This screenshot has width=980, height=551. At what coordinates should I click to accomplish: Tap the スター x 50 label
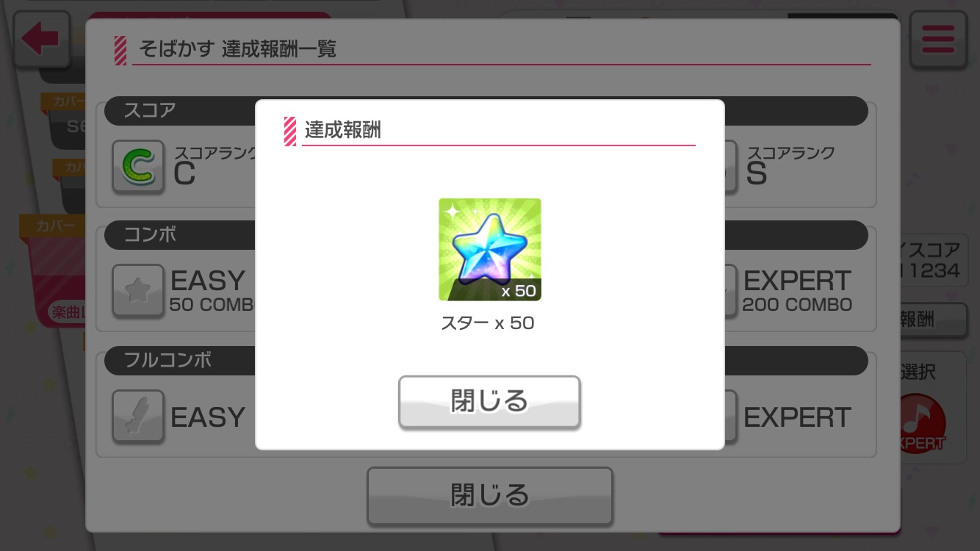(x=488, y=323)
